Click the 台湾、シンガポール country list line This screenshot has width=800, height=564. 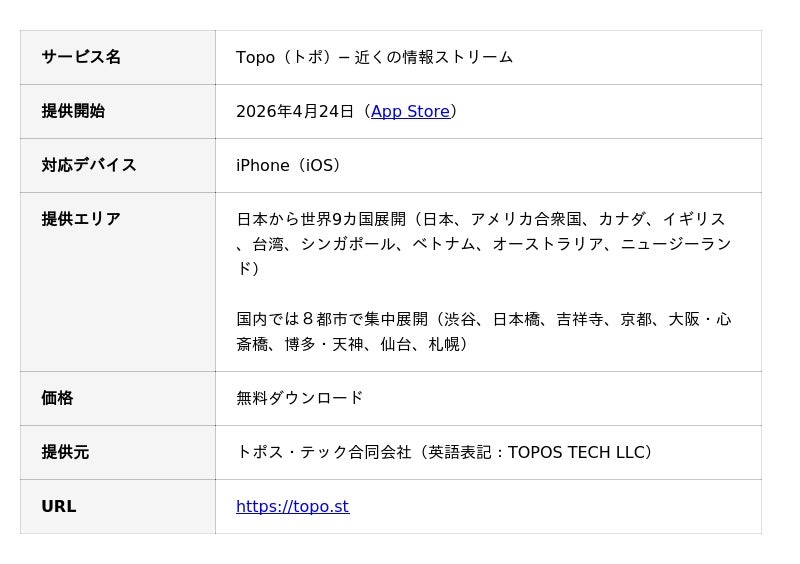360,244
